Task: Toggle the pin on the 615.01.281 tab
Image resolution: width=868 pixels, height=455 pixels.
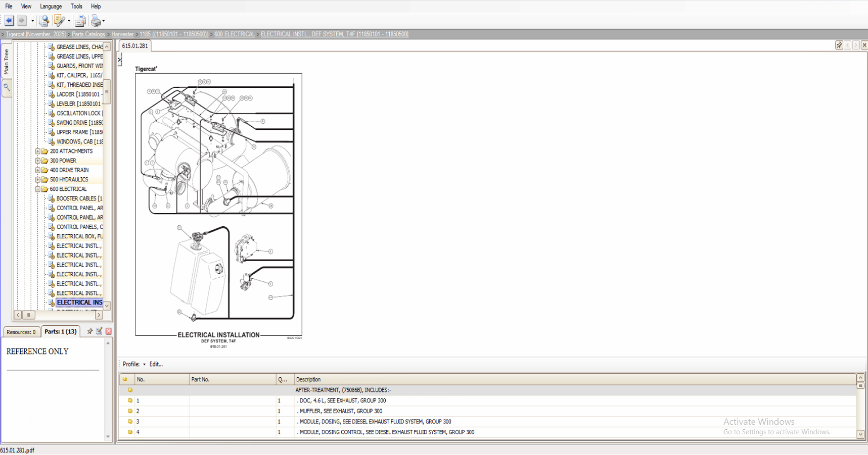Action: pos(839,45)
